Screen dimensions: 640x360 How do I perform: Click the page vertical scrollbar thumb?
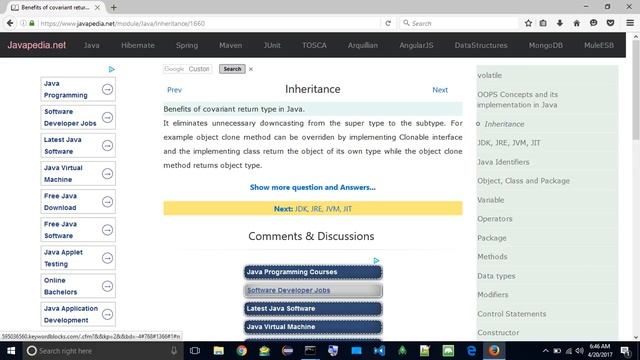tap(636, 90)
